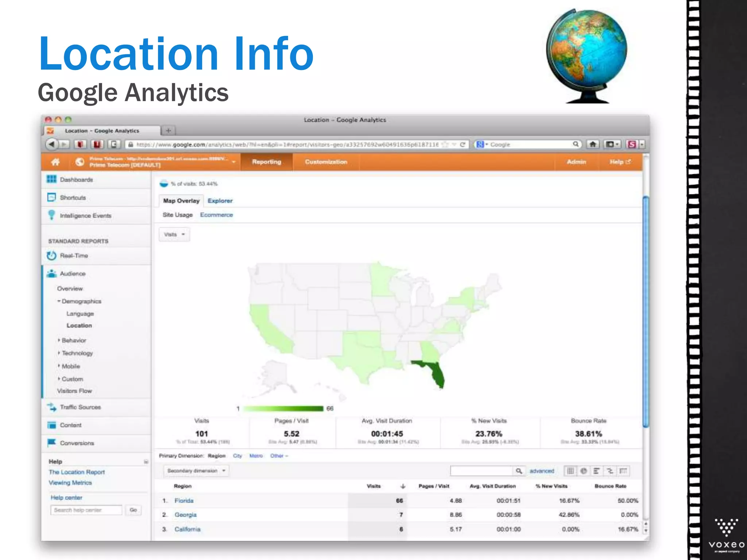This screenshot has height=560, width=747.
Task: Collapse the Demographics tree section
Action: (x=59, y=301)
